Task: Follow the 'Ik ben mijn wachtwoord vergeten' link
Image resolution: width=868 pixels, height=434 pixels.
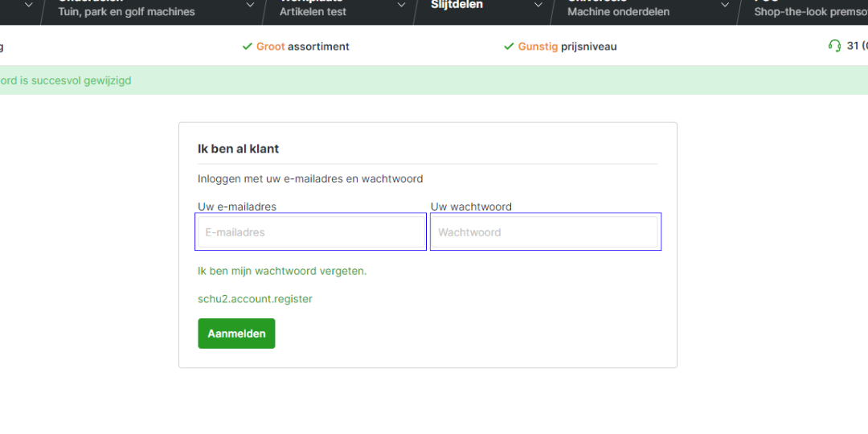Action: point(282,271)
